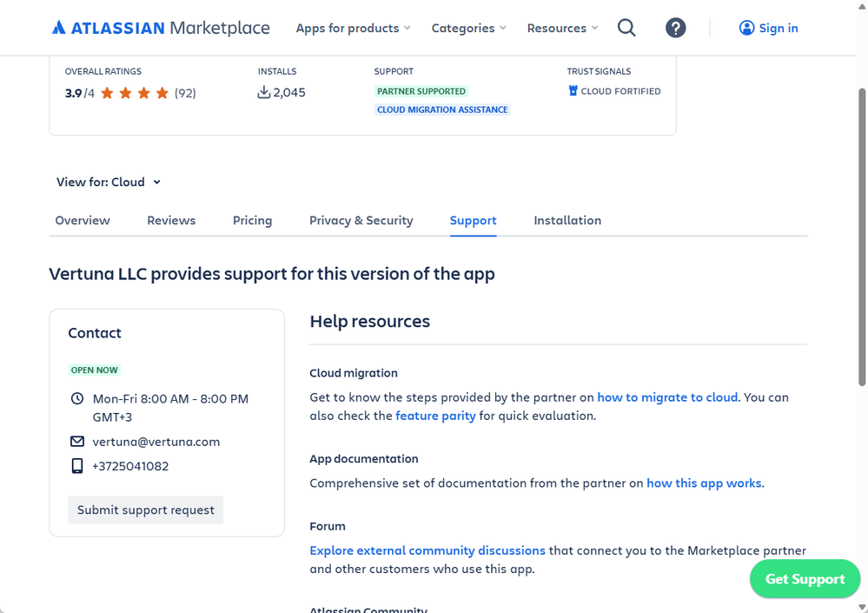Click the green Get Support button
The image size is (868, 613).
pos(805,579)
